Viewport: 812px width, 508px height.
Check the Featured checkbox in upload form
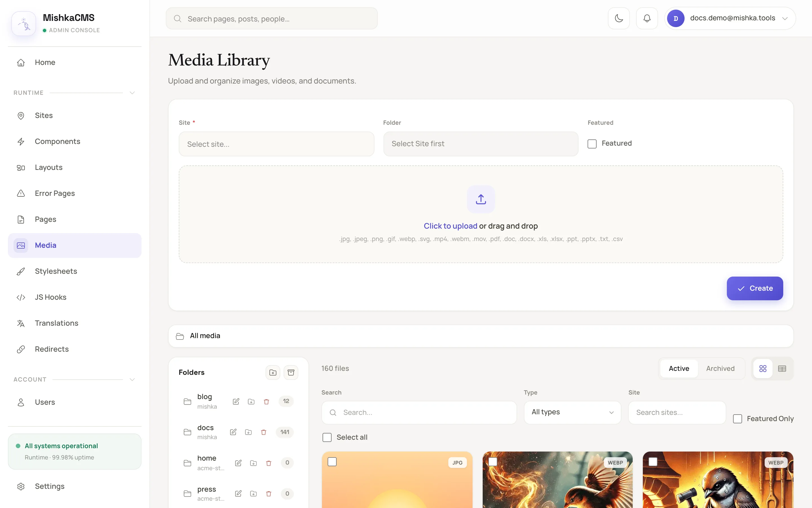[592, 144]
